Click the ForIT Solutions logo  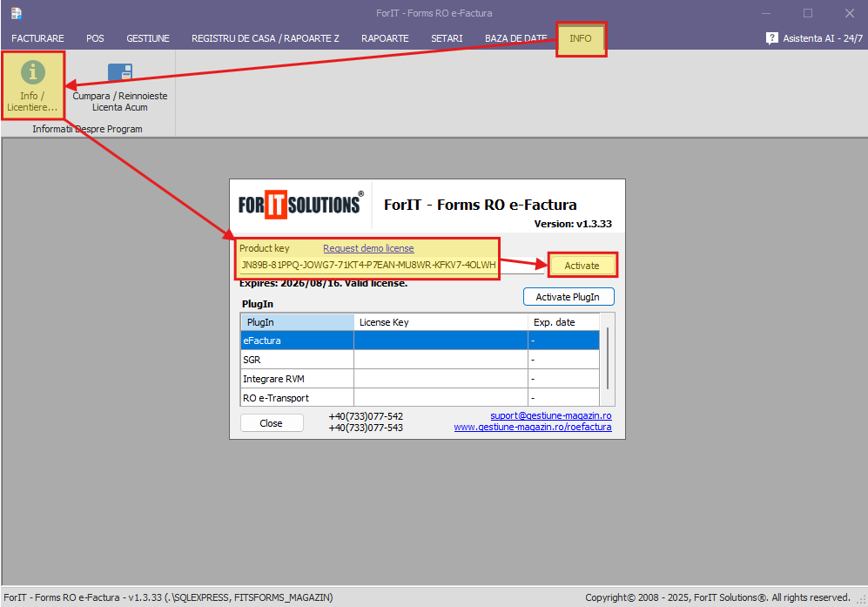[301, 205]
